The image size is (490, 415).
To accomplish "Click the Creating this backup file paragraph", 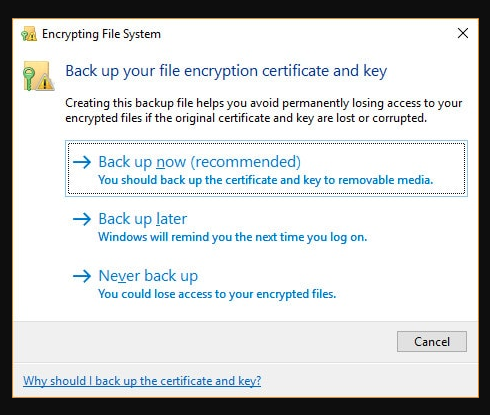I will pyautogui.click(x=264, y=110).
